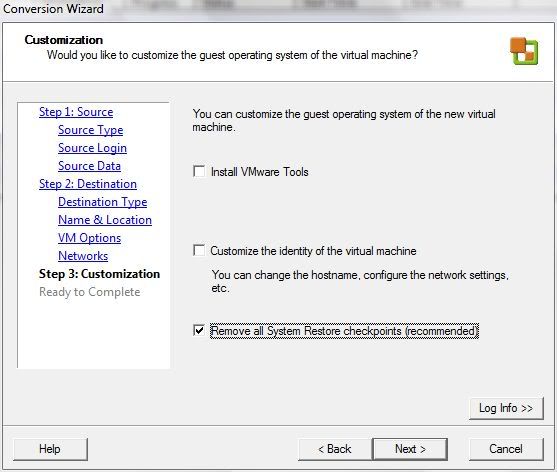Jump to the Source Data step

[90, 166]
